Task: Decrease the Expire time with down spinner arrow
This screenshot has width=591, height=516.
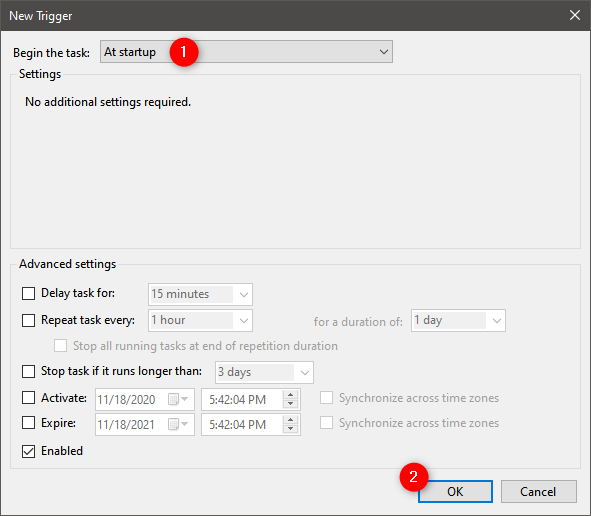Action: coord(290,429)
